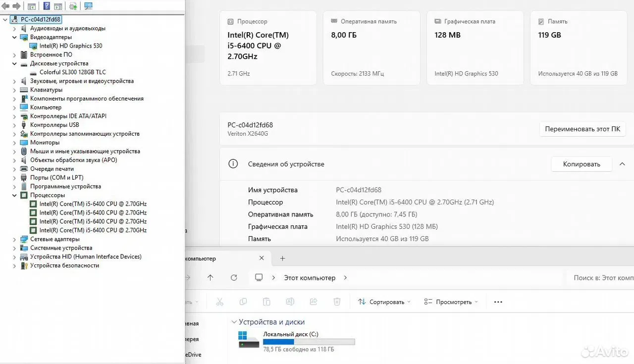Click the Delete trash icon in Explorer
634x364 pixels.
[337, 302]
